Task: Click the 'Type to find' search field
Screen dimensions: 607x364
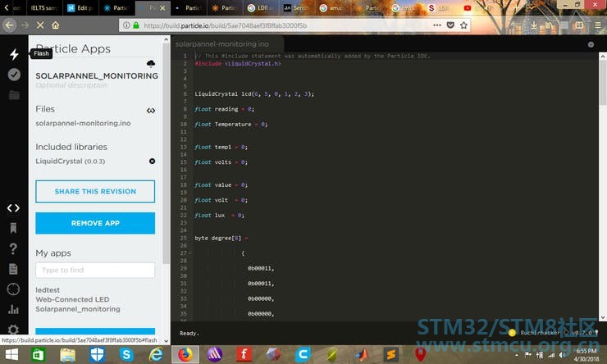Action: [95, 270]
